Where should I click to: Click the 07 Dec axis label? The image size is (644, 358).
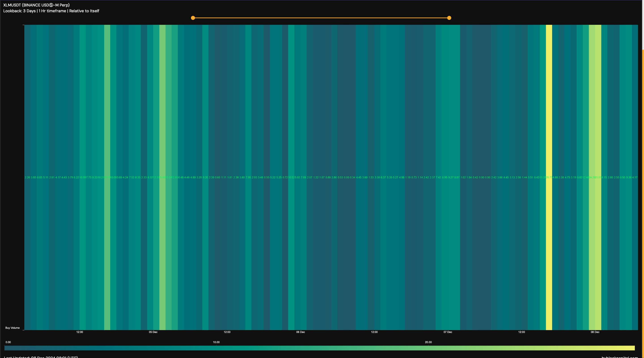pyautogui.click(x=448, y=332)
